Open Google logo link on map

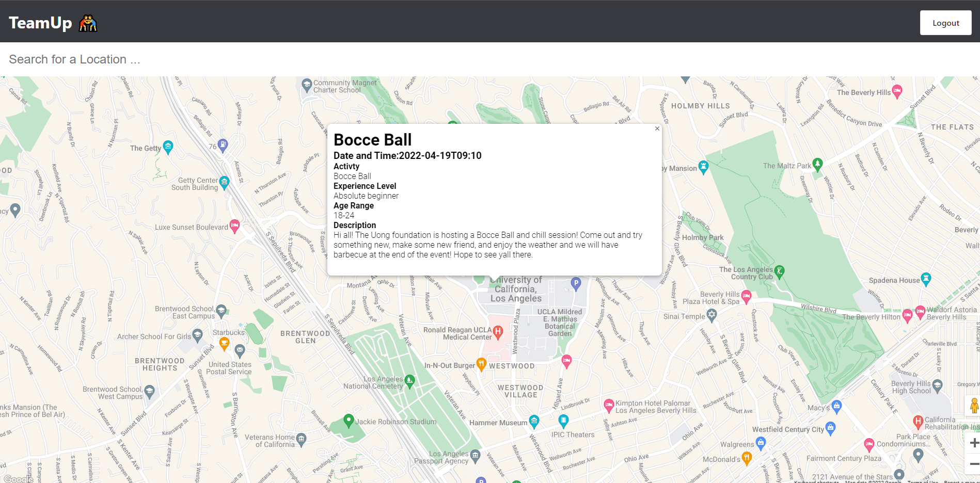click(19, 479)
